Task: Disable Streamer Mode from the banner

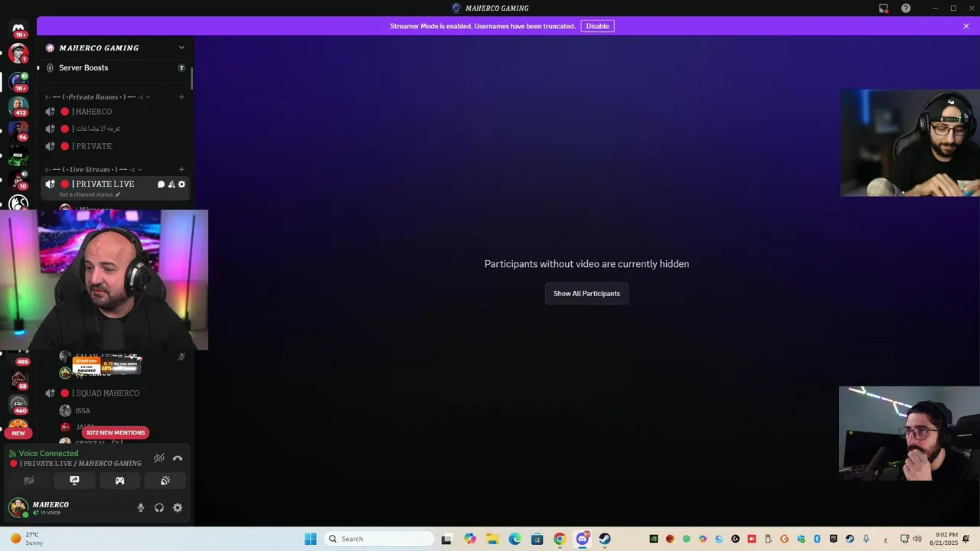Action: pos(597,26)
